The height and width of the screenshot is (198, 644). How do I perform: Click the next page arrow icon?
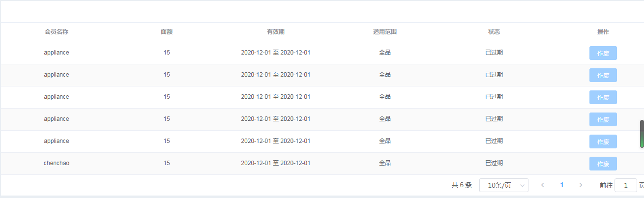click(x=581, y=185)
